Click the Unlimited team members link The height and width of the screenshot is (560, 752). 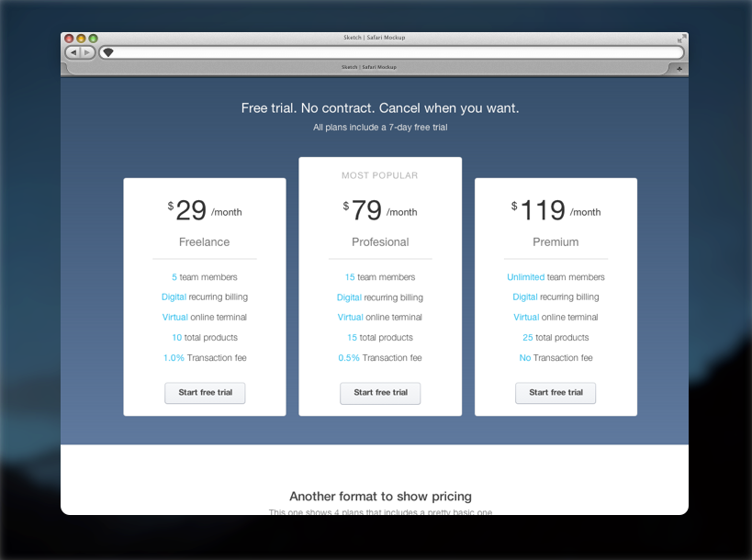[525, 277]
